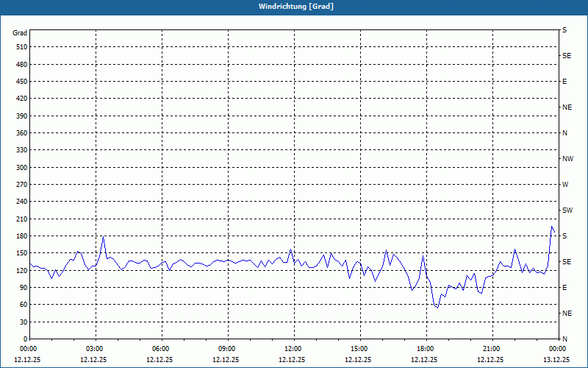This screenshot has width=588, height=368.
Task: Click the 13.12.25 date label
Action: pyautogui.click(x=556, y=359)
